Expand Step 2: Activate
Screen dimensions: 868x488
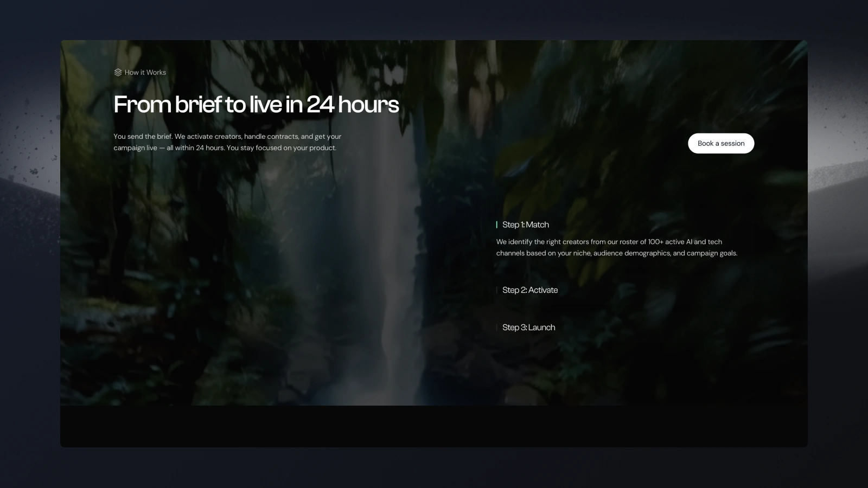(x=530, y=290)
